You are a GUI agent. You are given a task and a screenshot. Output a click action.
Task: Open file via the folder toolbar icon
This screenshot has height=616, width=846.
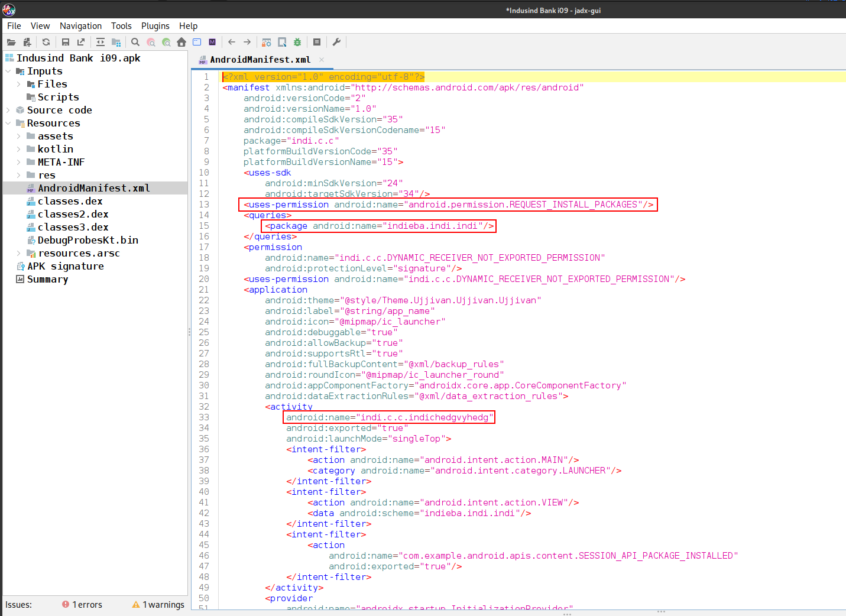(11, 42)
